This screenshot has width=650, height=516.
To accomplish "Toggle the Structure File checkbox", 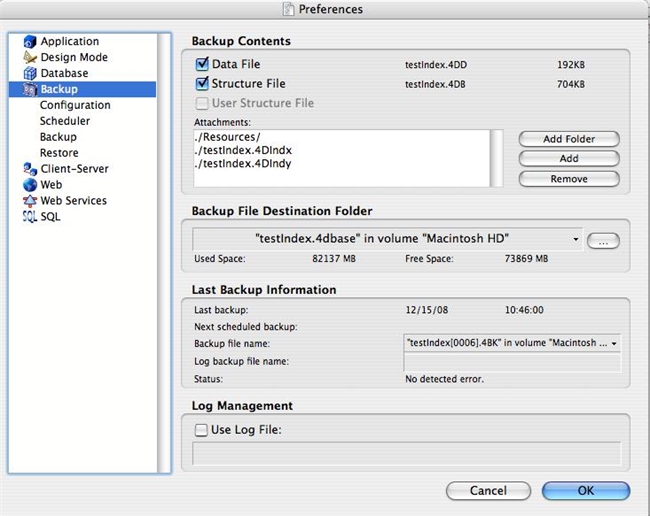I will pos(203,84).
